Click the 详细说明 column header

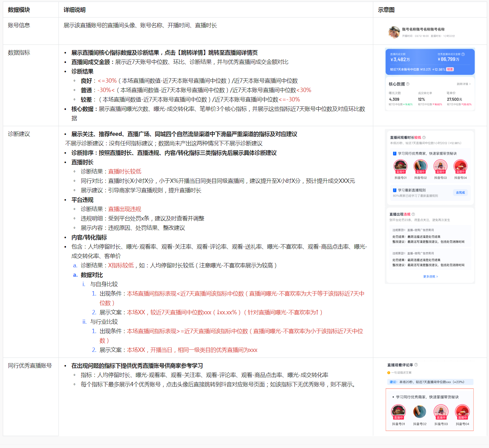click(74, 10)
